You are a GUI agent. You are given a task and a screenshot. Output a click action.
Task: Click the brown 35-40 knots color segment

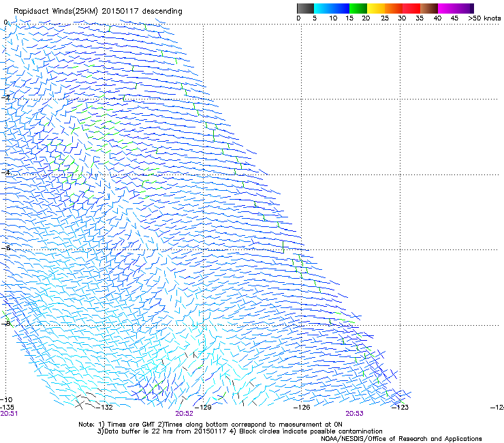pyautogui.click(x=429, y=8)
